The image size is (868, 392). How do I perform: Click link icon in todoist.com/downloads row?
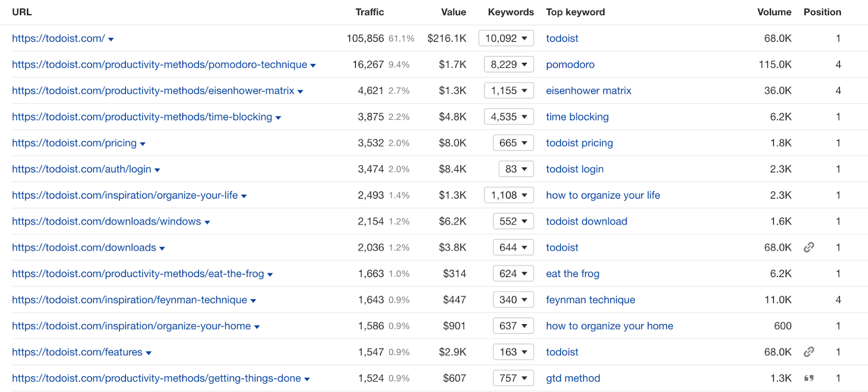click(809, 247)
